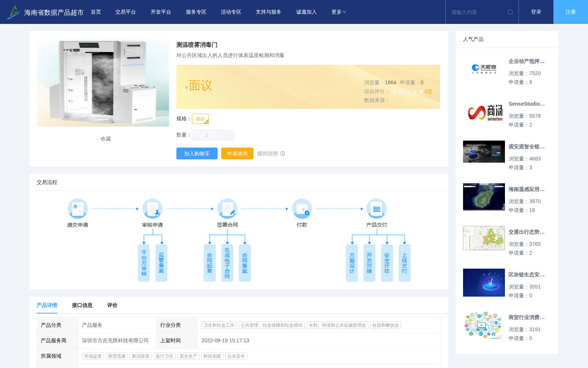Click the 深圳市方吉无限科技有限公司 provider name
Viewport: 588px width, 368px height.
coord(115,341)
